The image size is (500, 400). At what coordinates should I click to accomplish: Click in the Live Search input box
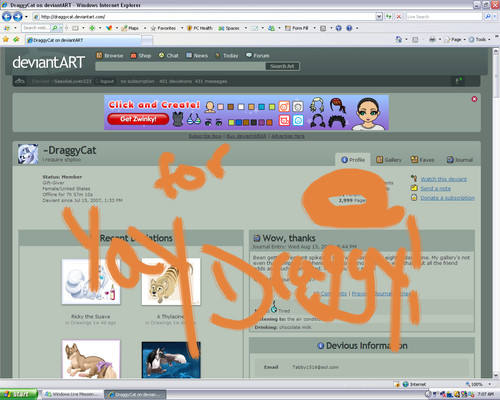[444, 16]
